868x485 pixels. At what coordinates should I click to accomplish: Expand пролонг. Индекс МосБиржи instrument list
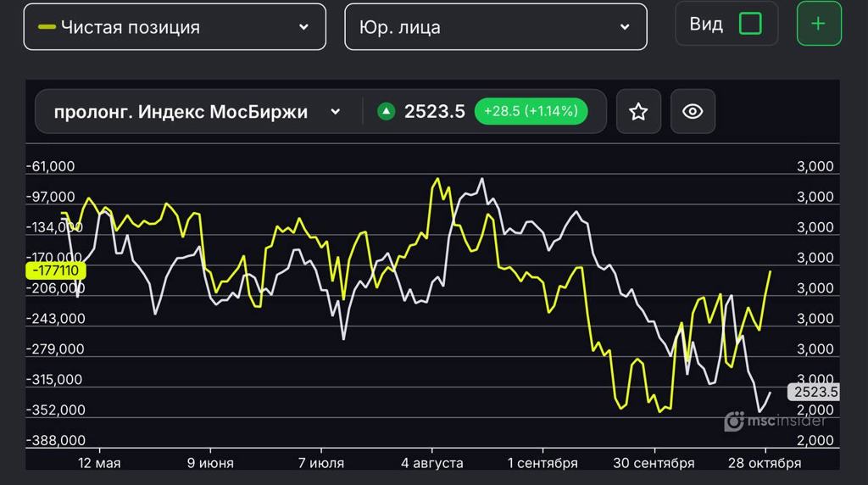tap(197, 112)
